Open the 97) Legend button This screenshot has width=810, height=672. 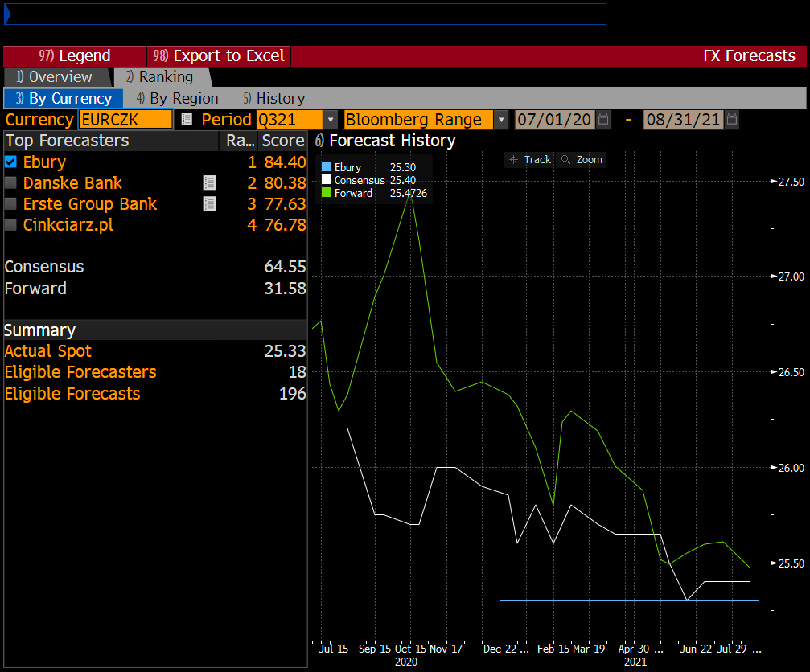pos(75,56)
